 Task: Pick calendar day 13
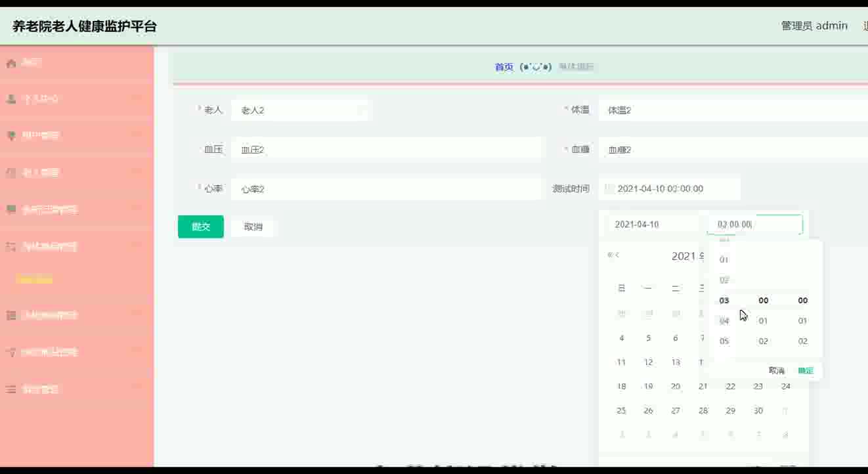676,362
